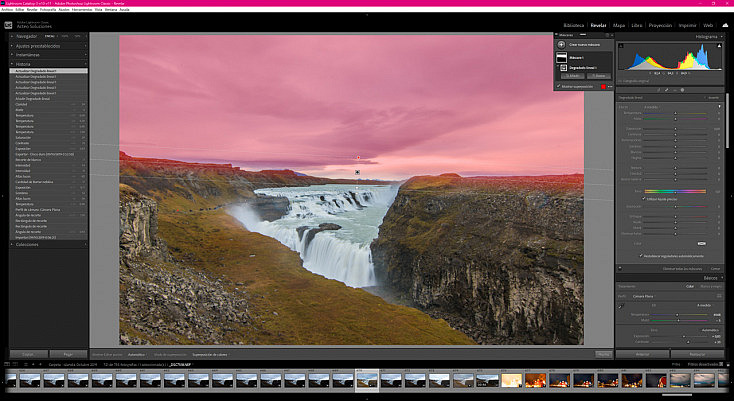This screenshot has height=401, width=734.
Task: Click the Cerrar button in mask panel
Action: 715,269
